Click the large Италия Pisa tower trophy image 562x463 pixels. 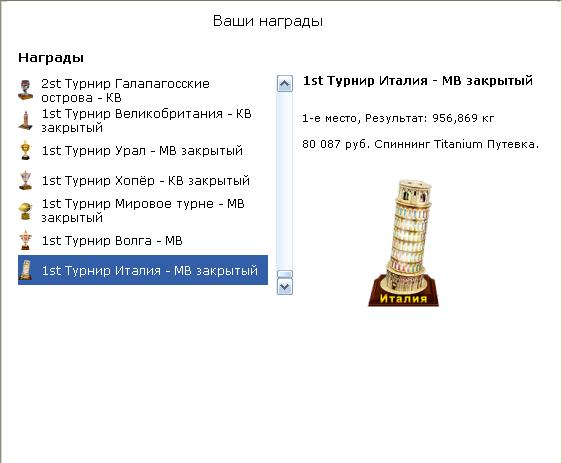click(403, 243)
